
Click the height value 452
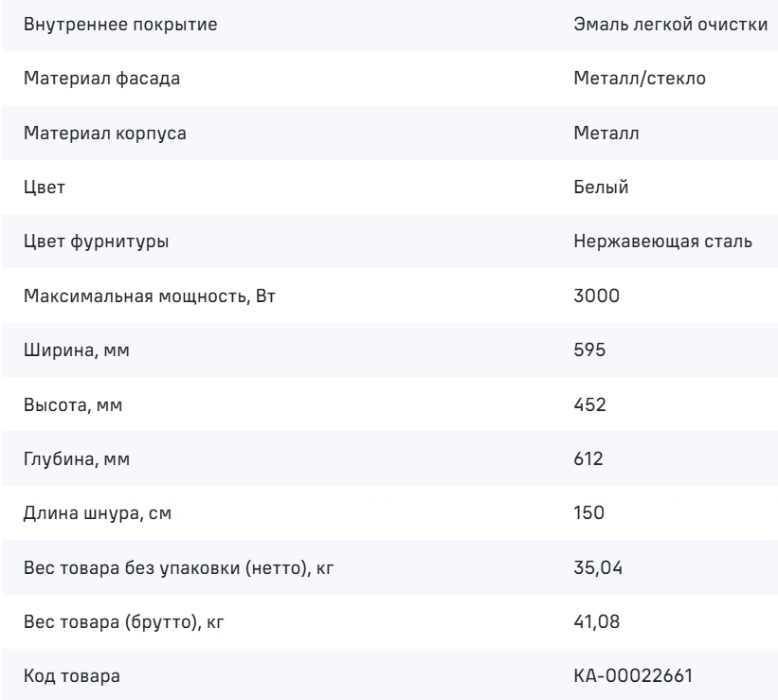coord(589,405)
